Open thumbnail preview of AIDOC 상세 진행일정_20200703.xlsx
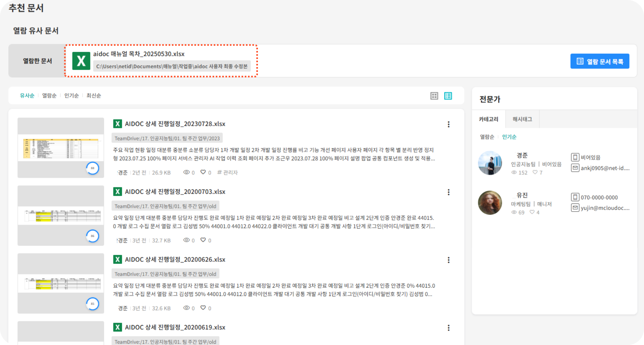Viewport: 644px width, 345px height. (61, 215)
